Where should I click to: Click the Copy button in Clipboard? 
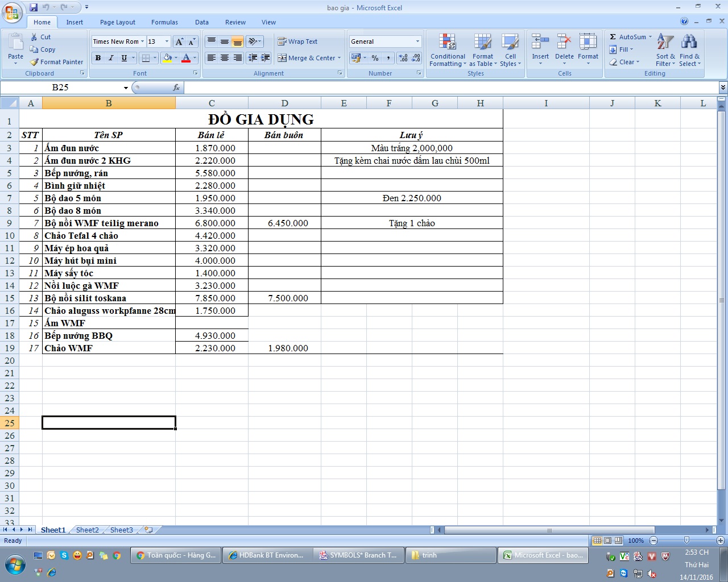click(x=43, y=49)
